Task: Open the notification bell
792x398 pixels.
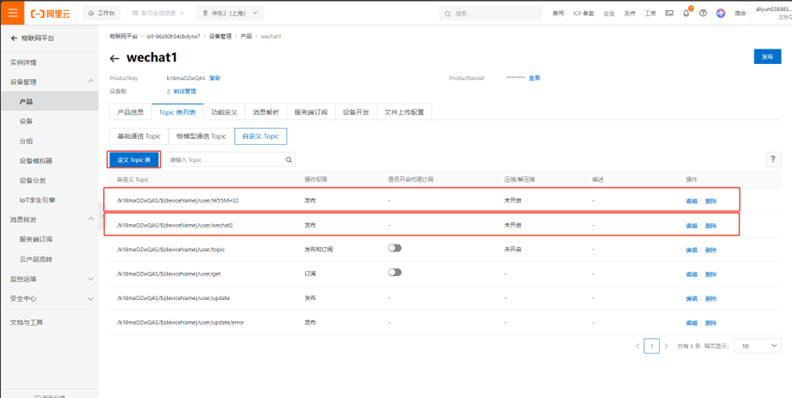Action: coord(686,13)
